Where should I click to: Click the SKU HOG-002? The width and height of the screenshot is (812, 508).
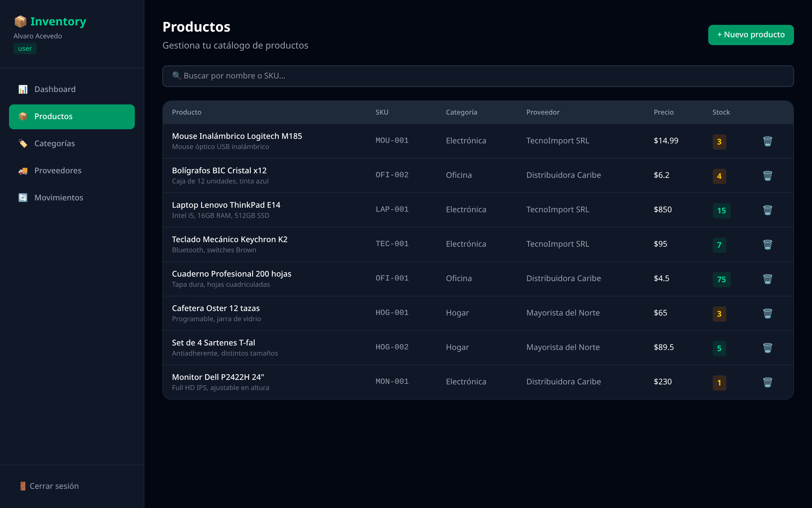392,347
